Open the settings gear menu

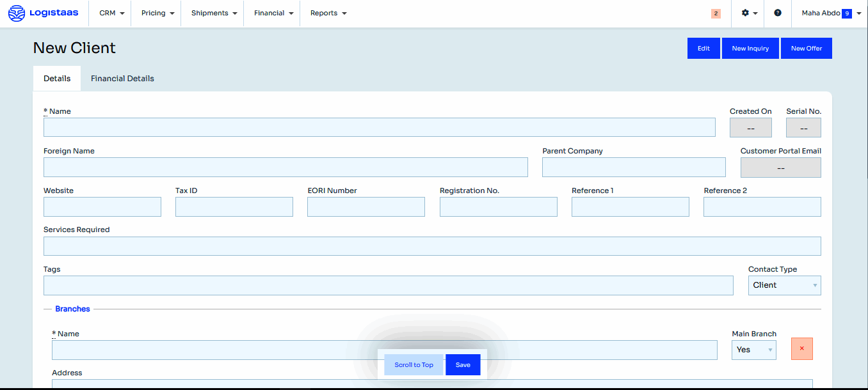(x=748, y=13)
